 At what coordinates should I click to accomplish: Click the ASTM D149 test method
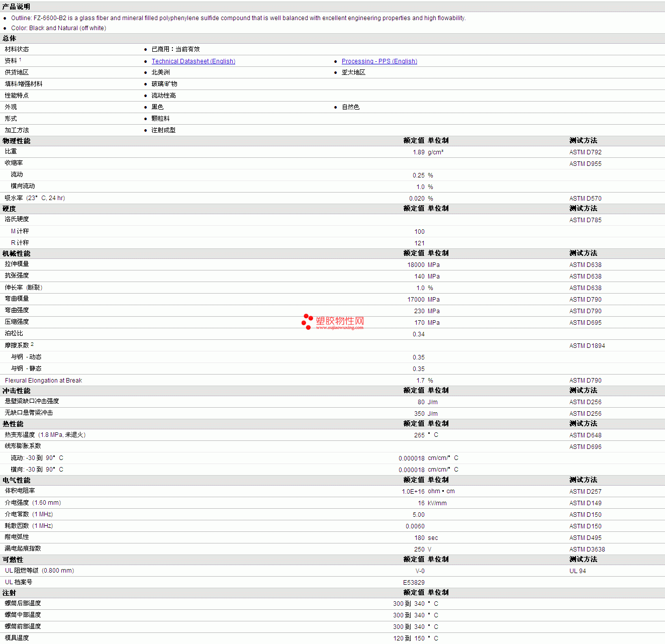[585, 503]
